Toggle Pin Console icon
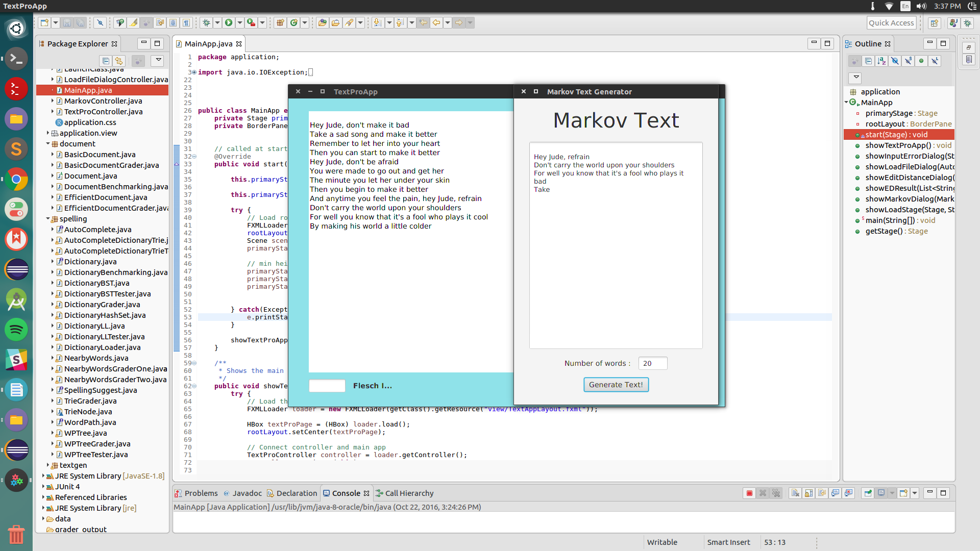980x551 pixels. [x=868, y=493]
